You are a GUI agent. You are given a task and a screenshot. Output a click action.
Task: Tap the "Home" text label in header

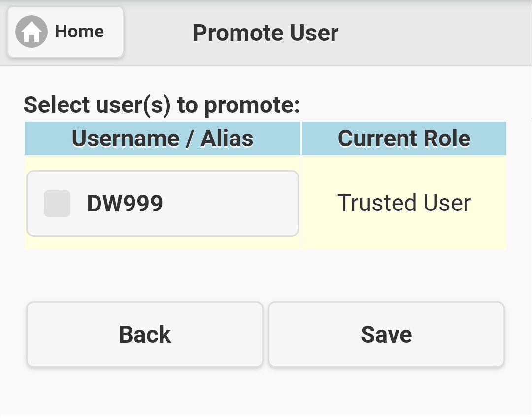coord(79,32)
